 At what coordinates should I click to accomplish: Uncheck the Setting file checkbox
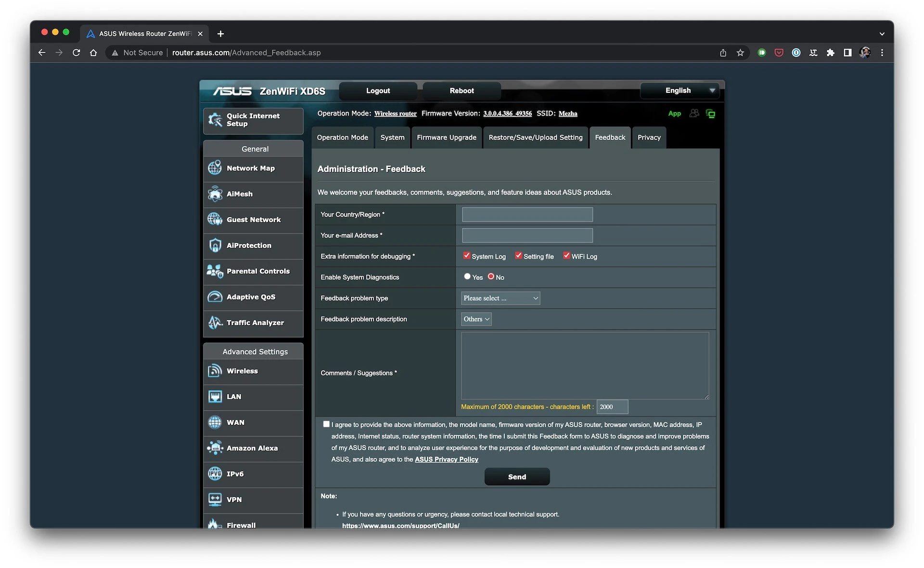[518, 256]
